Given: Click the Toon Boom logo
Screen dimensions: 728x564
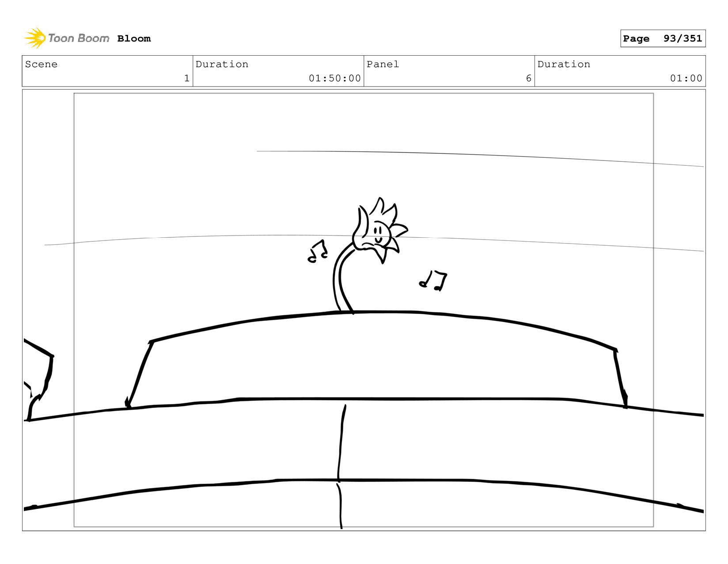Looking at the screenshot, I should click(66, 38).
